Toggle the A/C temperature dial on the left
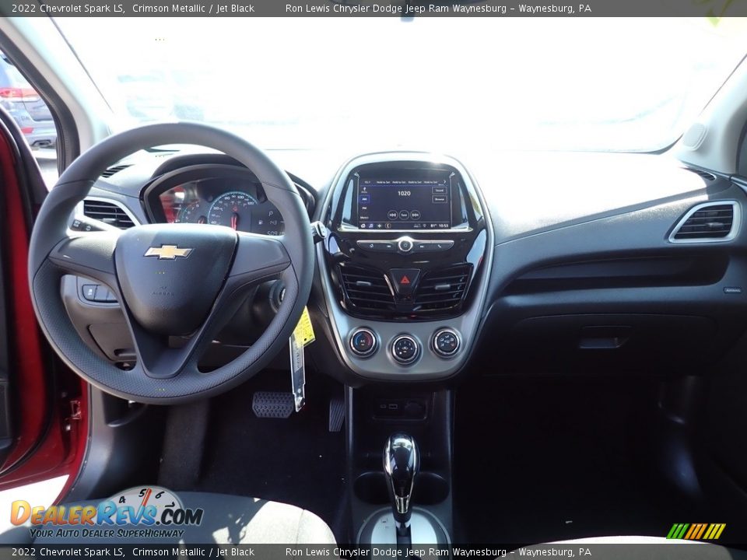 pyautogui.click(x=363, y=342)
